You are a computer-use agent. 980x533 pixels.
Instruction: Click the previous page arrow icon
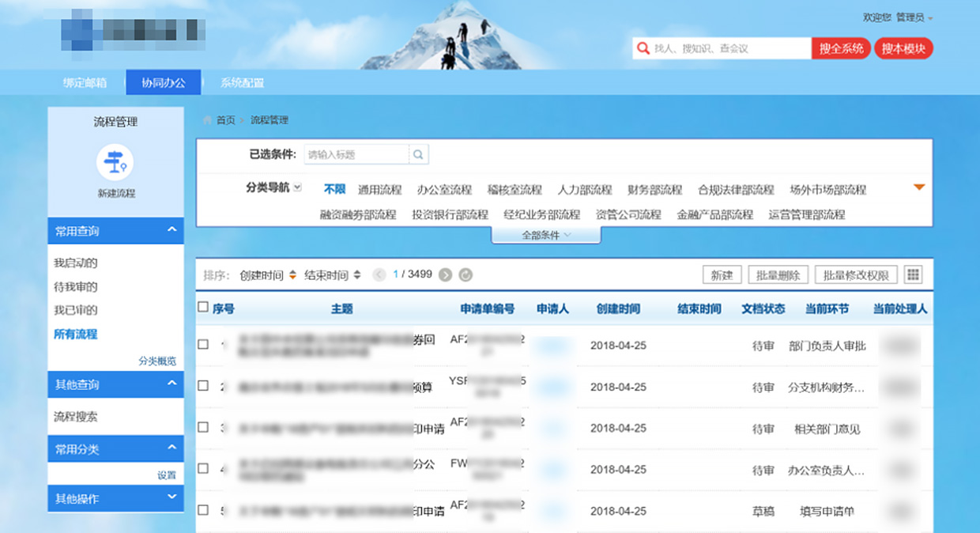pos(379,275)
